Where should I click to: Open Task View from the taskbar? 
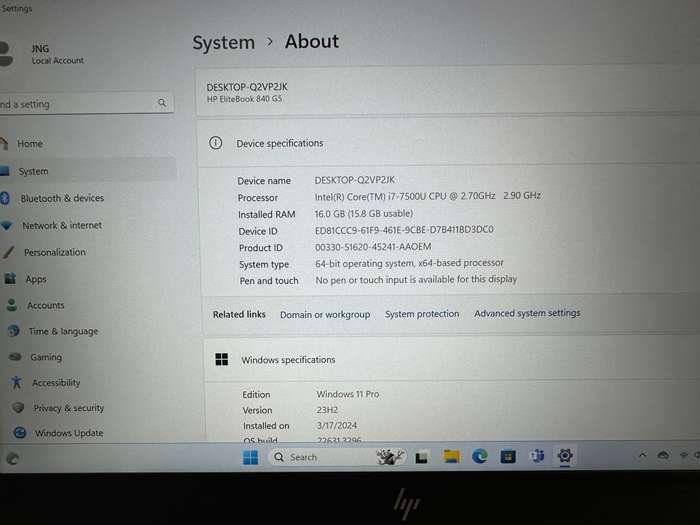(x=421, y=457)
